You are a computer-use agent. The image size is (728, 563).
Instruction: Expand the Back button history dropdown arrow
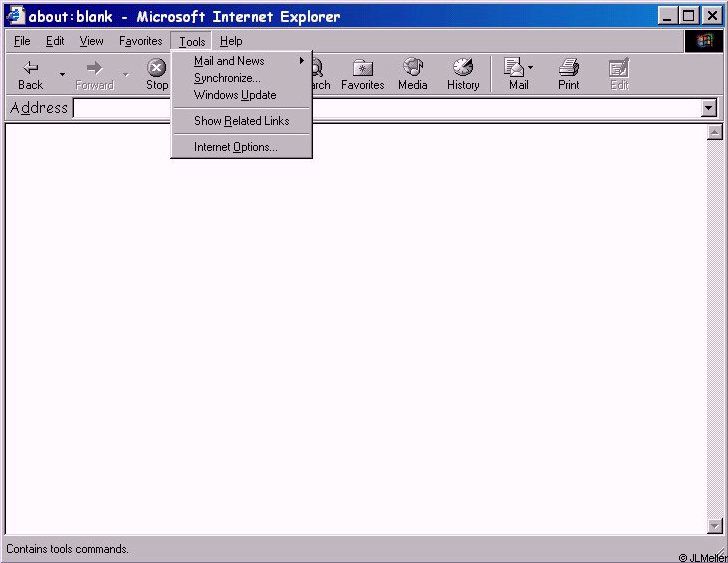[x=62, y=74]
